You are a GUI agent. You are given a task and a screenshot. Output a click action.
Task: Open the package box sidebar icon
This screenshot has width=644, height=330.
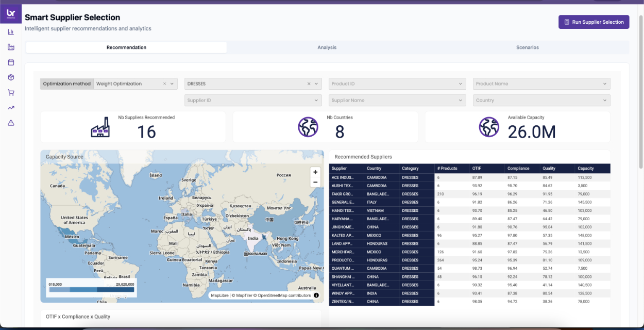tap(11, 77)
